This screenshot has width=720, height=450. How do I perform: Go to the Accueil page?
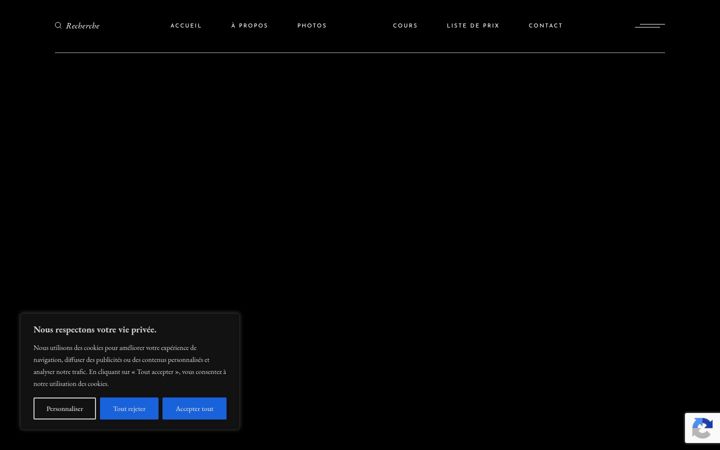186,26
